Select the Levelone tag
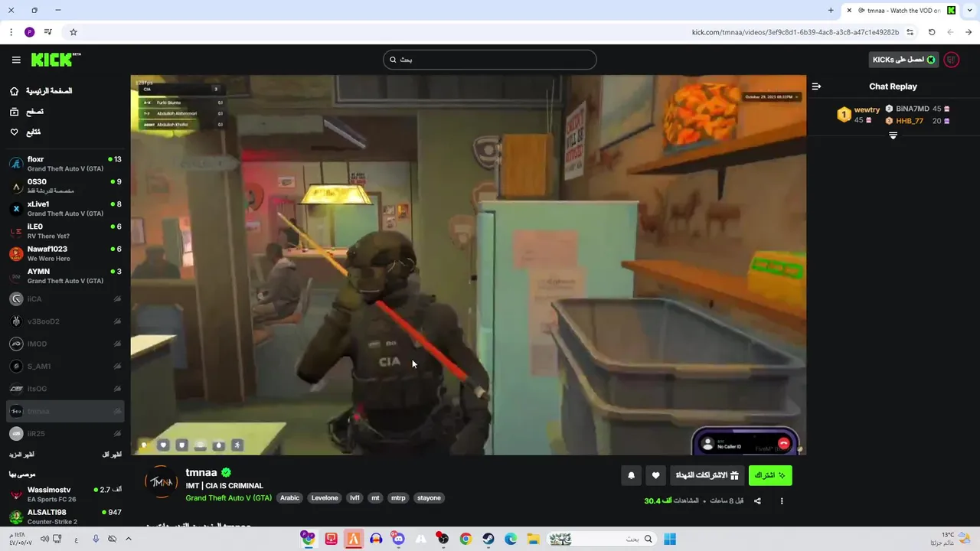 (325, 497)
